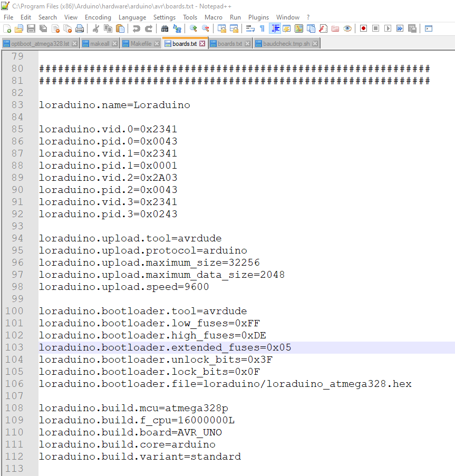Screen dimensions: 455x476
Task: Click line number 83 in the margin
Action: [17, 105]
